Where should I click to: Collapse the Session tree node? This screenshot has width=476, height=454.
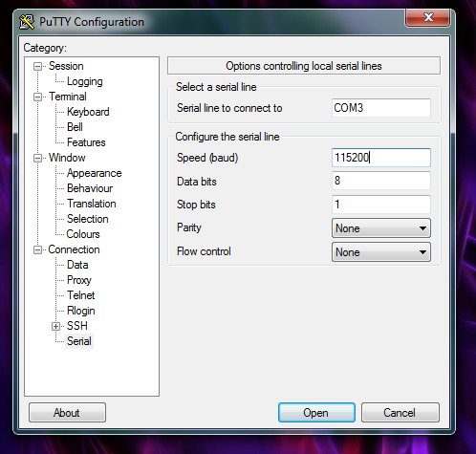[x=37, y=66]
